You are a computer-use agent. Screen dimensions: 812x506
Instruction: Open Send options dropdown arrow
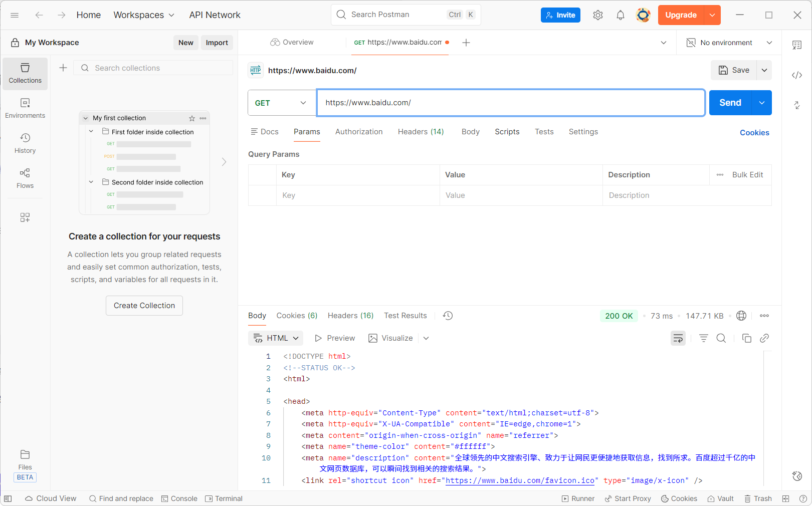coord(762,103)
